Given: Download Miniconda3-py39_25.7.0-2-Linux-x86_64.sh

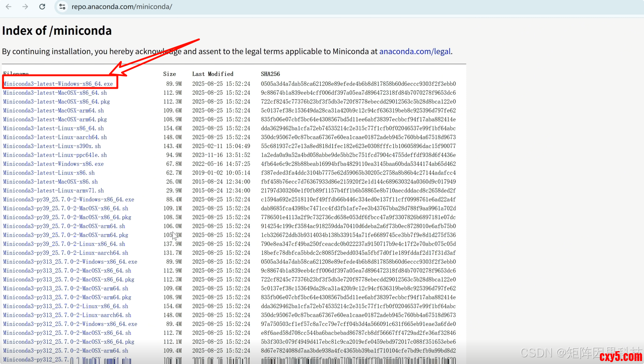Looking at the screenshot, I should (x=64, y=244).
